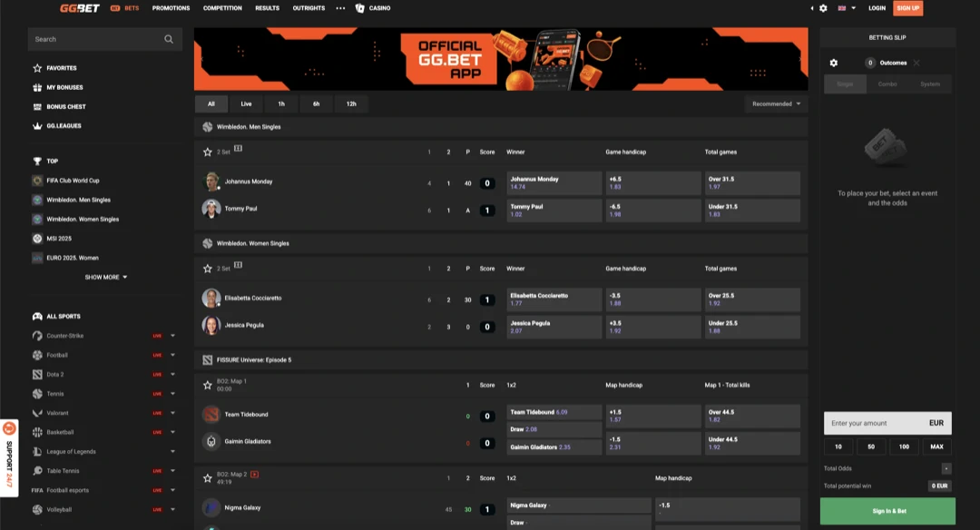
Task: Set stake with MAX button
Action: coord(936,447)
